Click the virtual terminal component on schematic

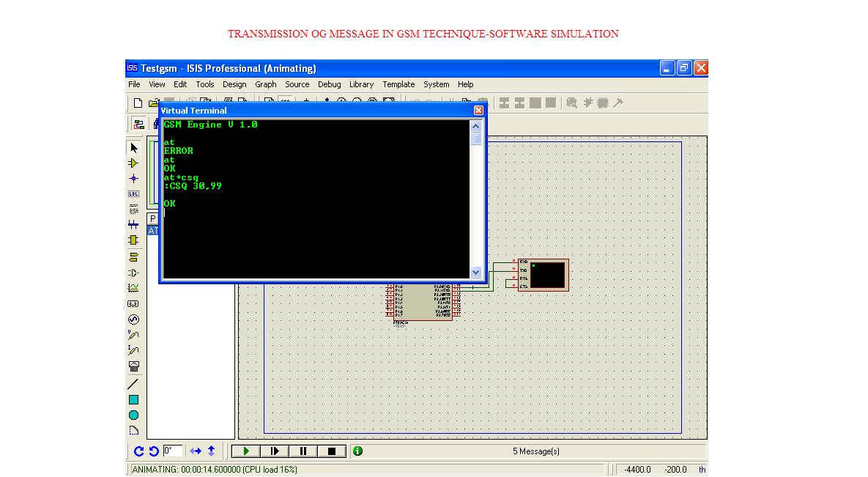(543, 275)
